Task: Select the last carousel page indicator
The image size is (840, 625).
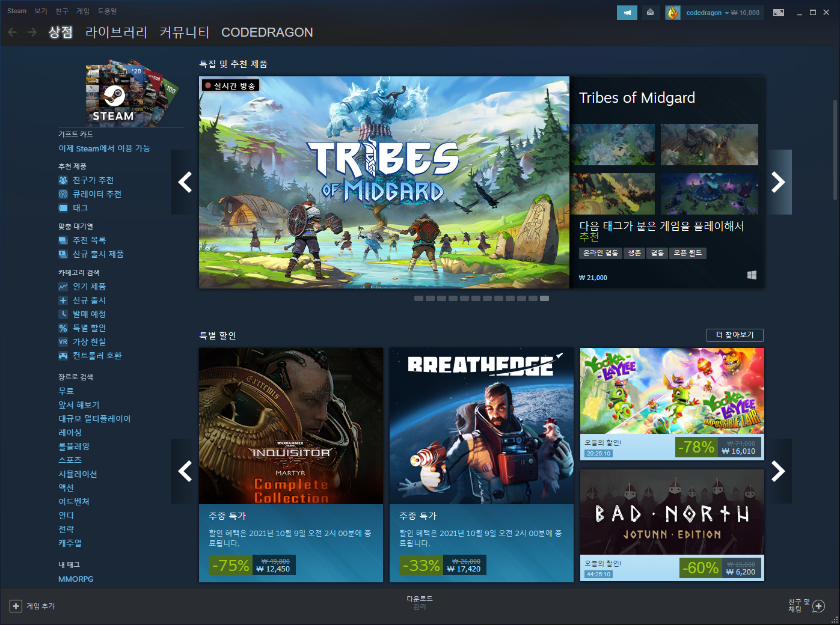Action: (544, 298)
